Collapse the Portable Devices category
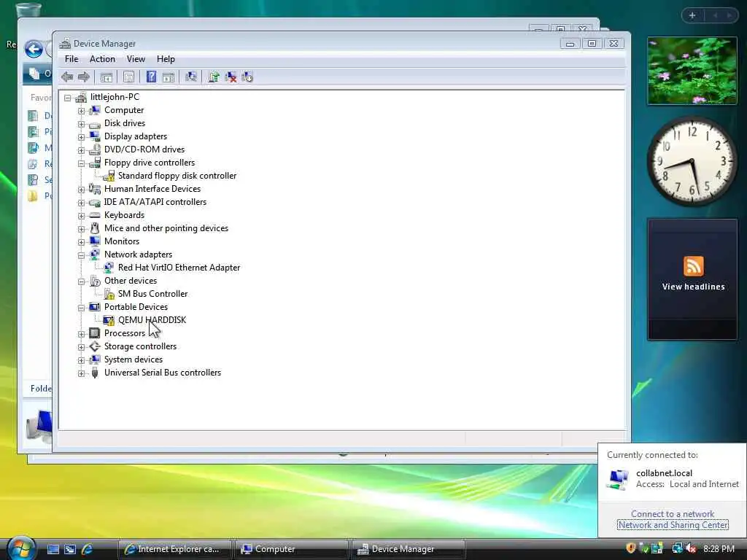 pyautogui.click(x=82, y=308)
